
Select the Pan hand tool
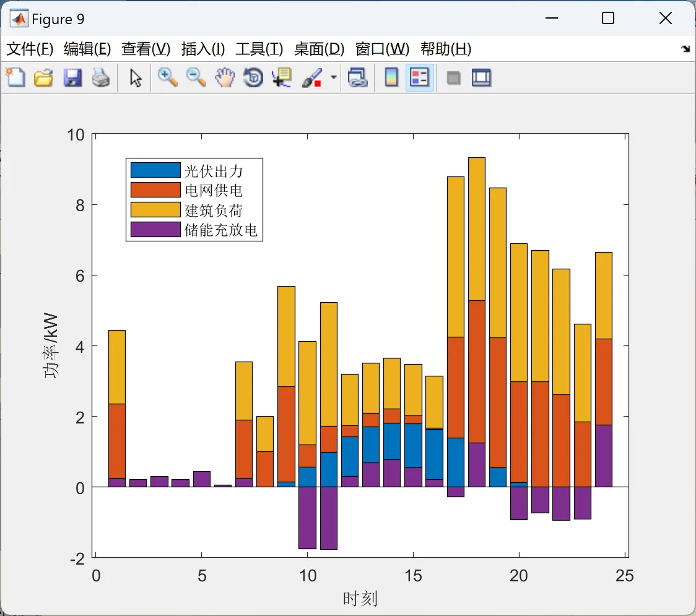pos(225,77)
